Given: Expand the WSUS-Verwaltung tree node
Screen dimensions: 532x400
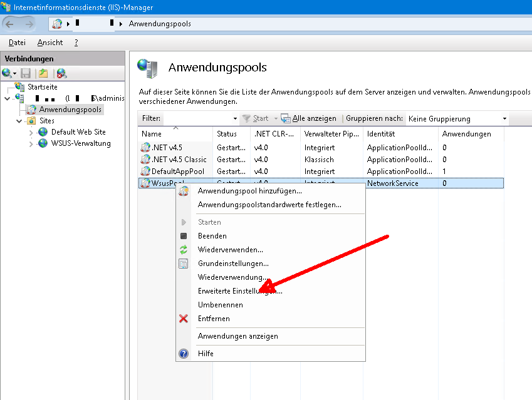Looking at the screenshot, I should pyautogui.click(x=32, y=143).
